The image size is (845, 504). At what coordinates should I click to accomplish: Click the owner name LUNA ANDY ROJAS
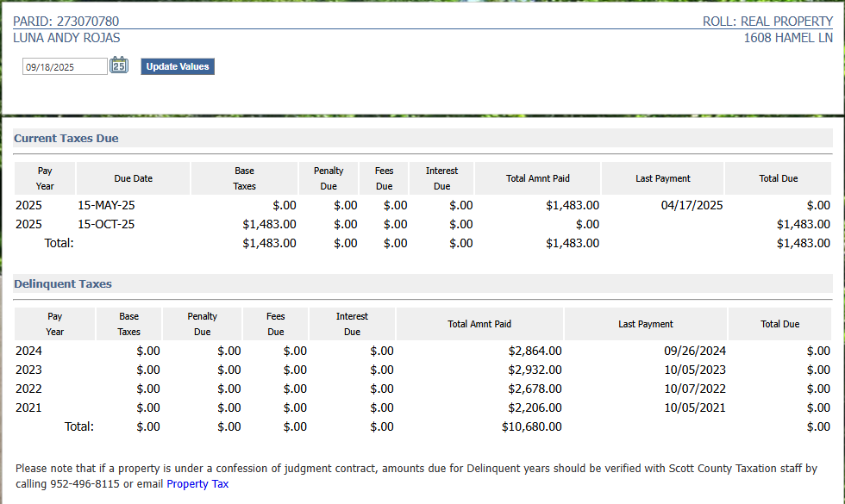pos(66,38)
